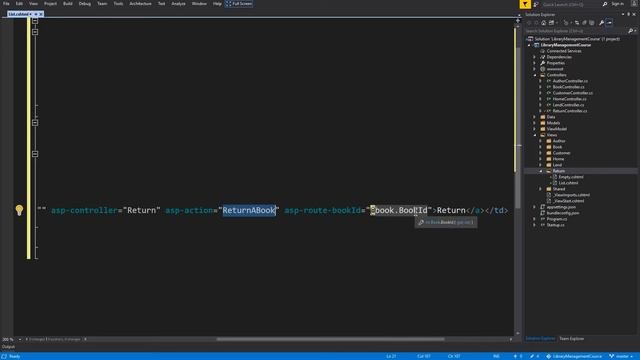Viewport: 640px width, 360px height.
Task: Close the List.cshtml document tab
Action: 41,14
